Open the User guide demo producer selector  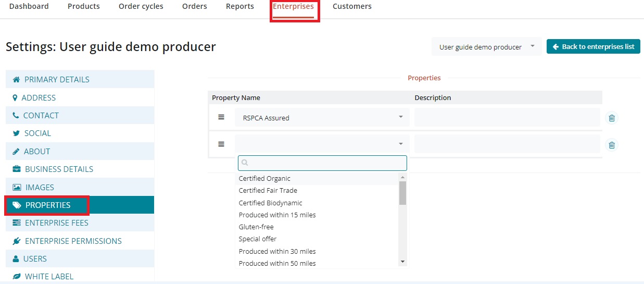click(x=486, y=47)
